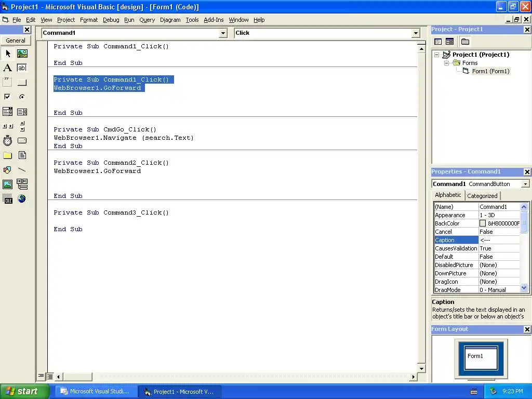Open the Windows start button
Image resolution: width=532 pixels, height=399 pixels.
[x=24, y=392]
